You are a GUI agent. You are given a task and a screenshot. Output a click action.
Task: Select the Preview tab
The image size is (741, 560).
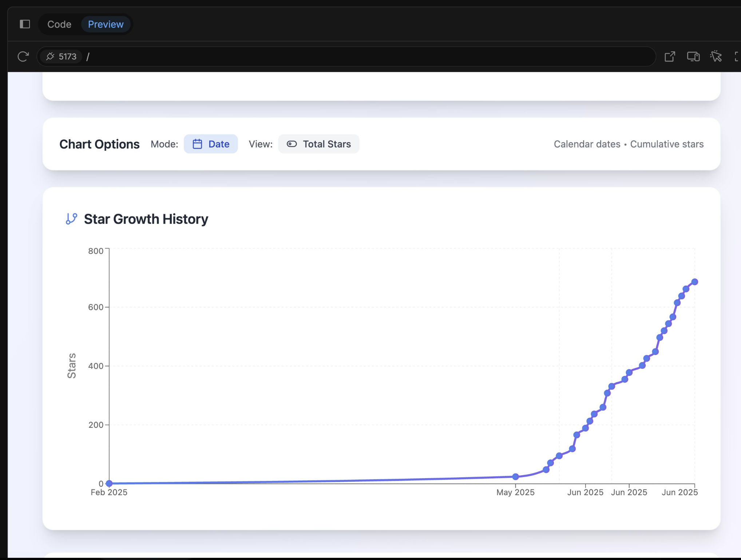(x=106, y=24)
